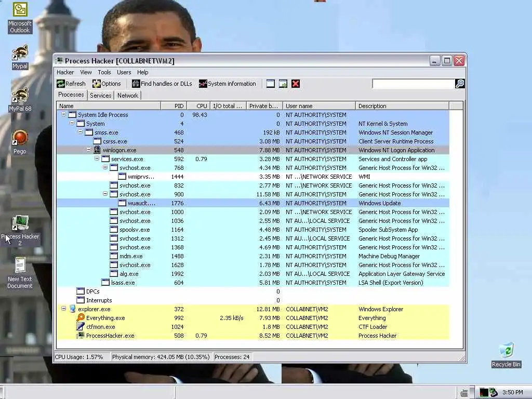The height and width of the screenshot is (399, 532).
Task: Select the MyPal 68 desktop shortcut
Action: [x=20, y=99]
